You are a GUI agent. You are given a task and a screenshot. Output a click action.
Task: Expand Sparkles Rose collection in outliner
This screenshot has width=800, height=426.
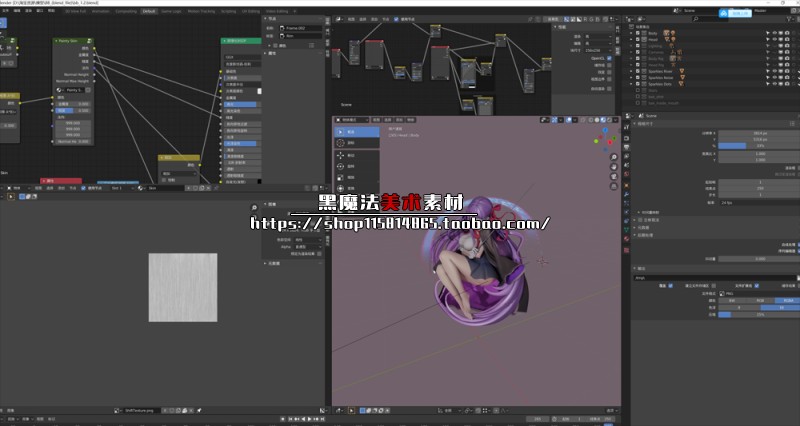coord(632,71)
